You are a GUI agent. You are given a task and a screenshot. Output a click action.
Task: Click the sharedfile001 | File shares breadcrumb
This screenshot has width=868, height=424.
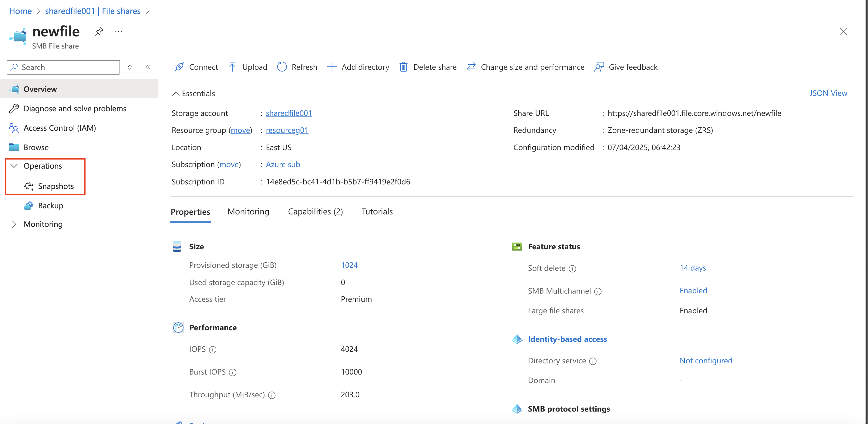click(93, 11)
